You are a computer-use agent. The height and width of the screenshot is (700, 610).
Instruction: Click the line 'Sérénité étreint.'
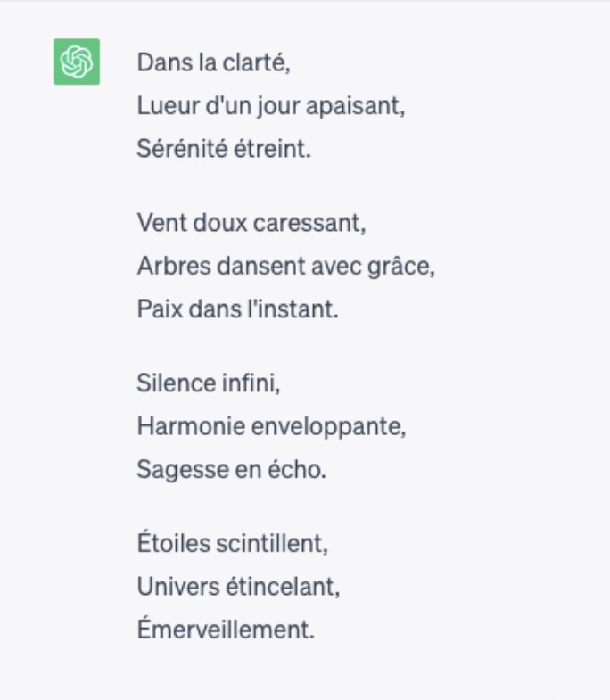pos(224,149)
